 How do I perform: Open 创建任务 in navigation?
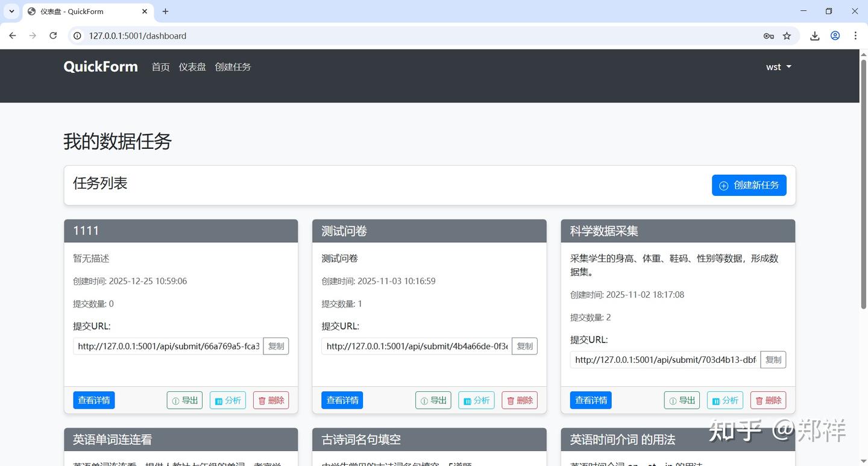(x=233, y=67)
